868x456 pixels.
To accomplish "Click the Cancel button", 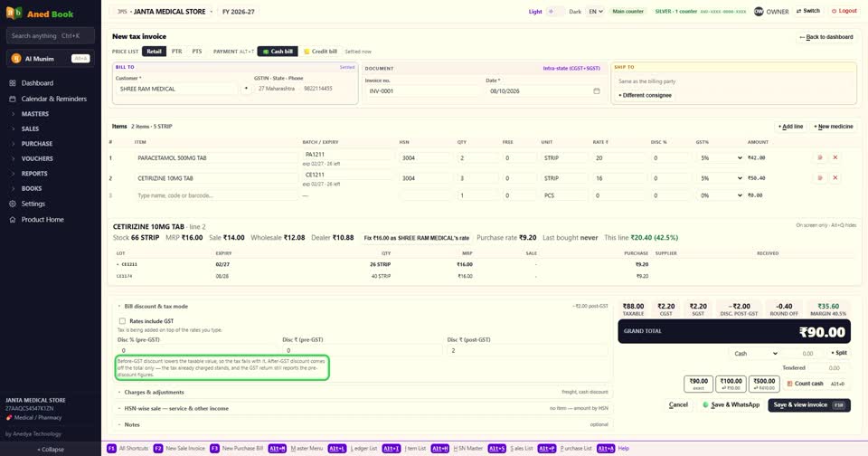I will 678,405.
